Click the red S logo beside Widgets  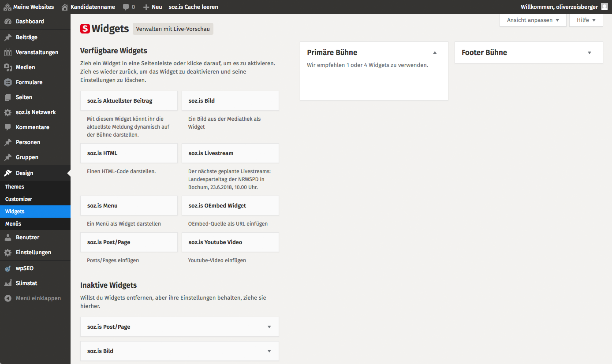pyautogui.click(x=85, y=29)
